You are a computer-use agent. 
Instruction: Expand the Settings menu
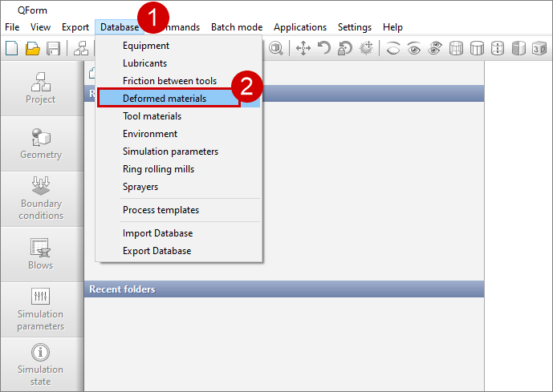tap(354, 27)
